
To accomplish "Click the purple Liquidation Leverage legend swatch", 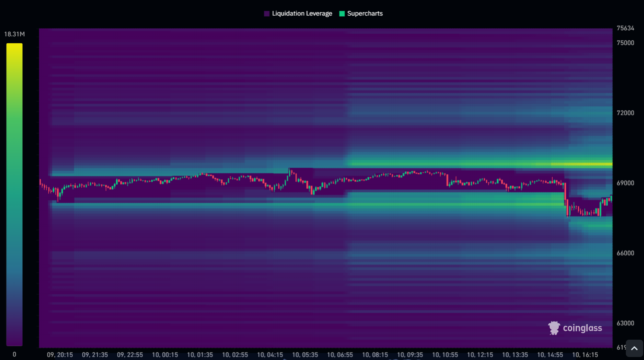I will pos(266,14).
